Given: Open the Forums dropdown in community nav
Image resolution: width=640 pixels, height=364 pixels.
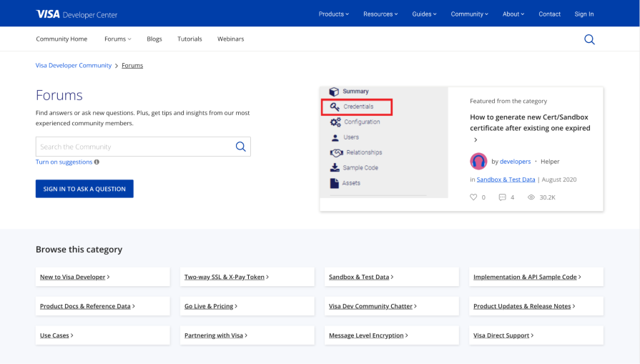Looking at the screenshot, I should click(118, 39).
